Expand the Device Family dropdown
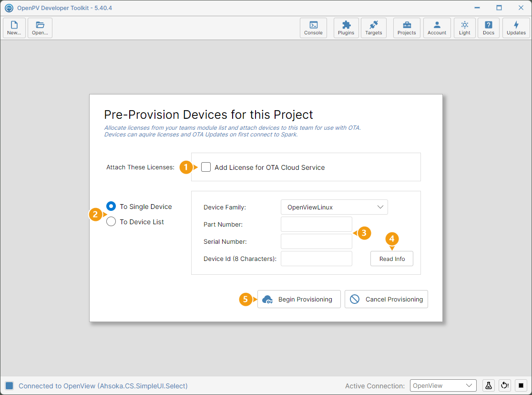 pos(334,207)
